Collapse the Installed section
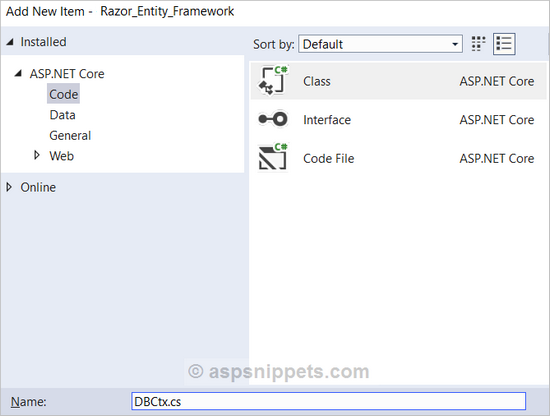The image size is (550, 416). (x=10, y=42)
